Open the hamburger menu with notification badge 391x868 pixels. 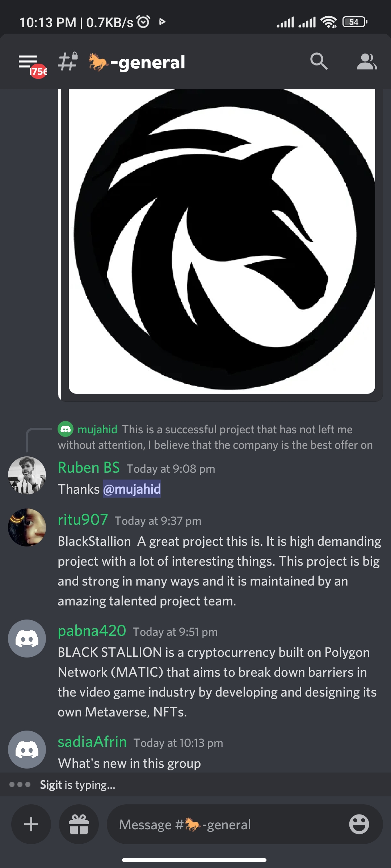[x=33, y=66]
